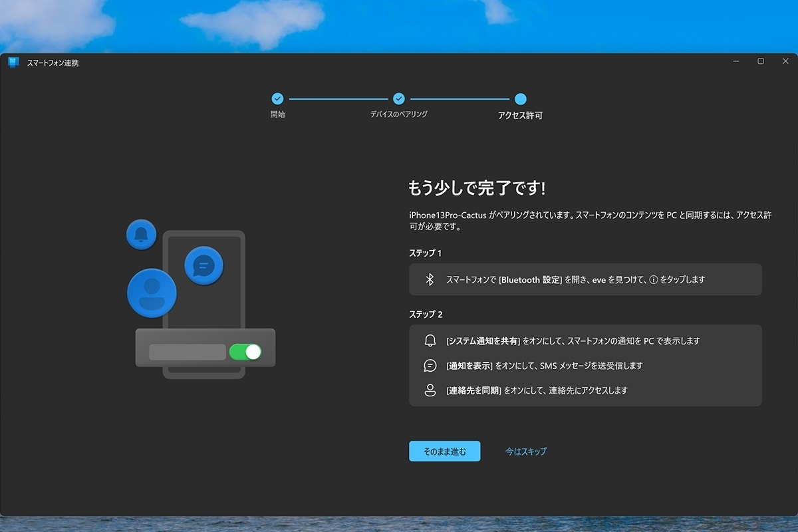
Task: Maximize the スマートフォン連携 window
Action: click(x=761, y=61)
